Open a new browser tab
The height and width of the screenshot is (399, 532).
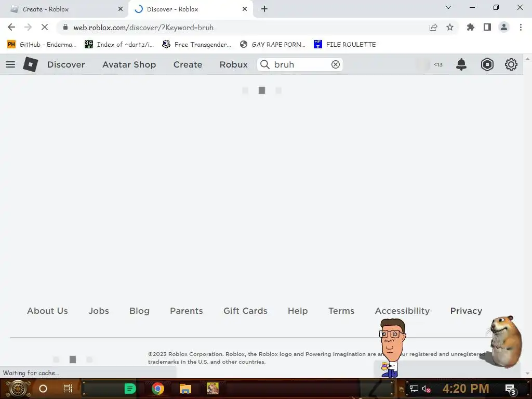tap(264, 9)
